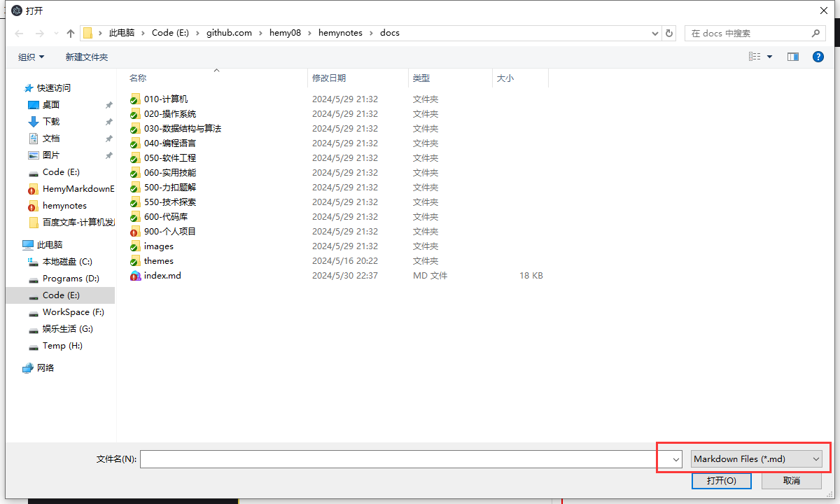The width and height of the screenshot is (840, 504).
Task: Select the 900-个人项目 folder icon
Action: tap(135, 232)
